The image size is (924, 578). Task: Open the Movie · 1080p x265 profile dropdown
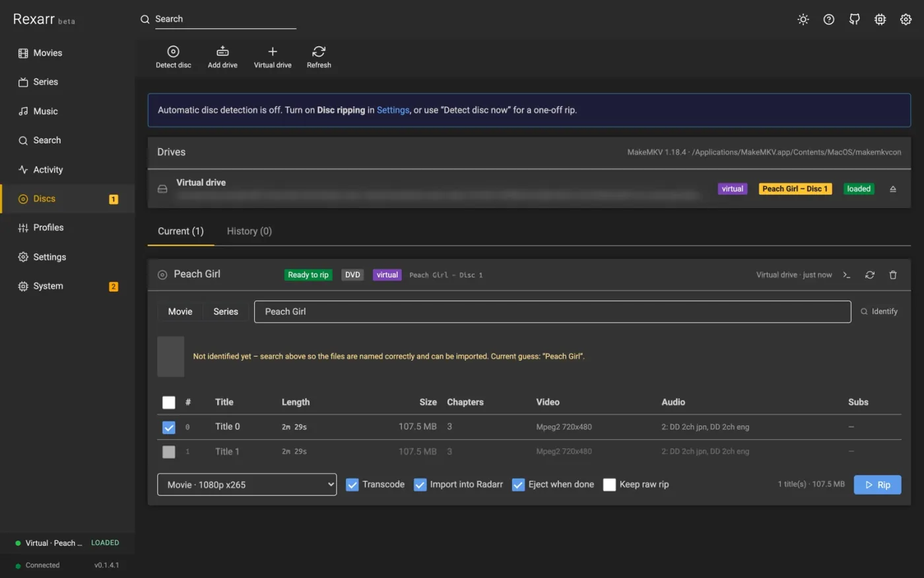click(247, 484)
